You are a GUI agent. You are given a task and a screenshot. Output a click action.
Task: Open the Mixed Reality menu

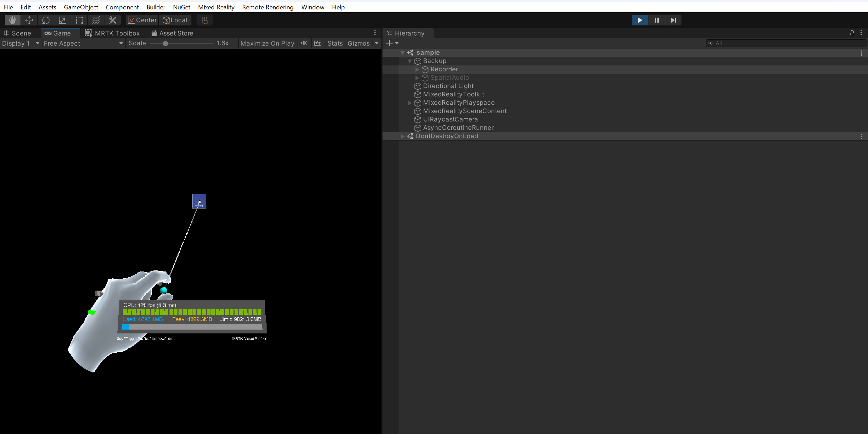pyautogui.click(x=216, y=7)
